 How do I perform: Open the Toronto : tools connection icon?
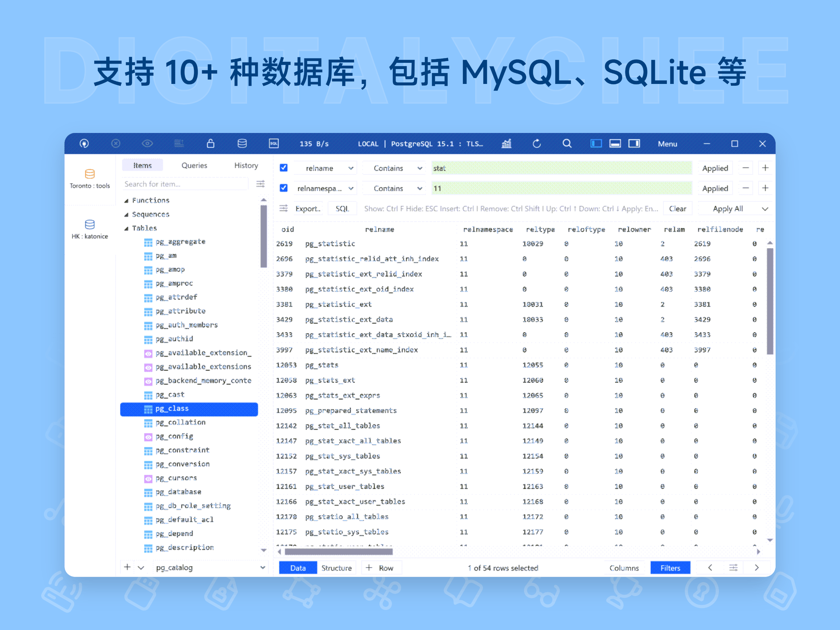[x=90, y=174]
